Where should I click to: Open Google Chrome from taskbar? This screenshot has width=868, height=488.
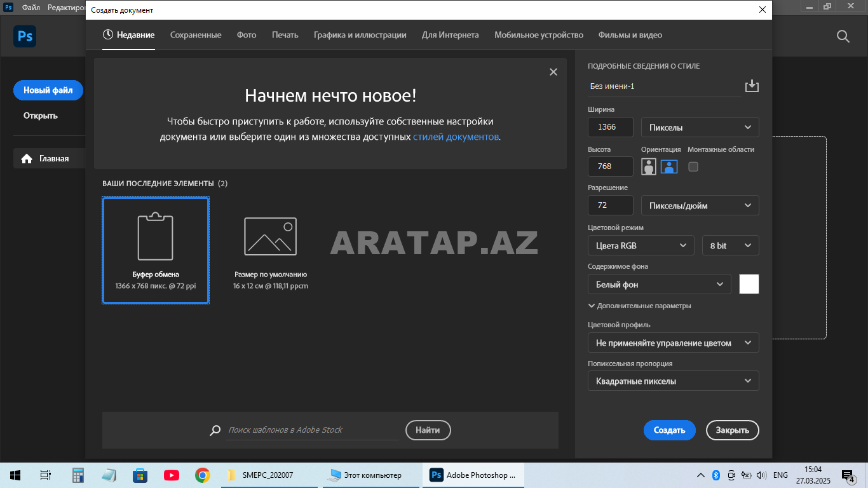[x=203, y=475]
